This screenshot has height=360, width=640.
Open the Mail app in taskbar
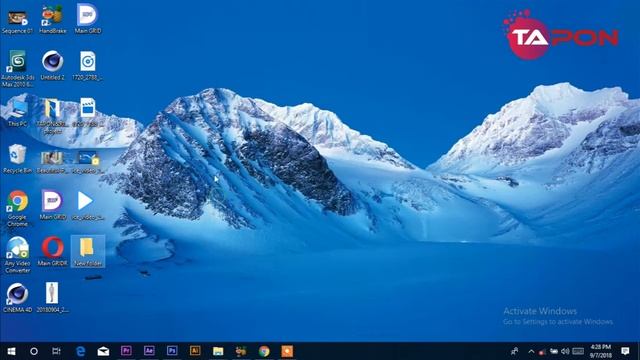[103, 351]
